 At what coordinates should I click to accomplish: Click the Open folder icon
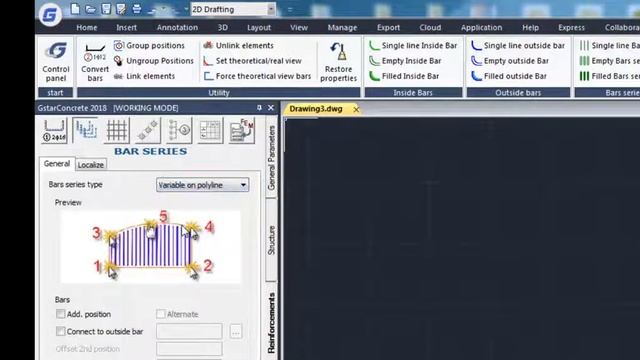point(91,9)
